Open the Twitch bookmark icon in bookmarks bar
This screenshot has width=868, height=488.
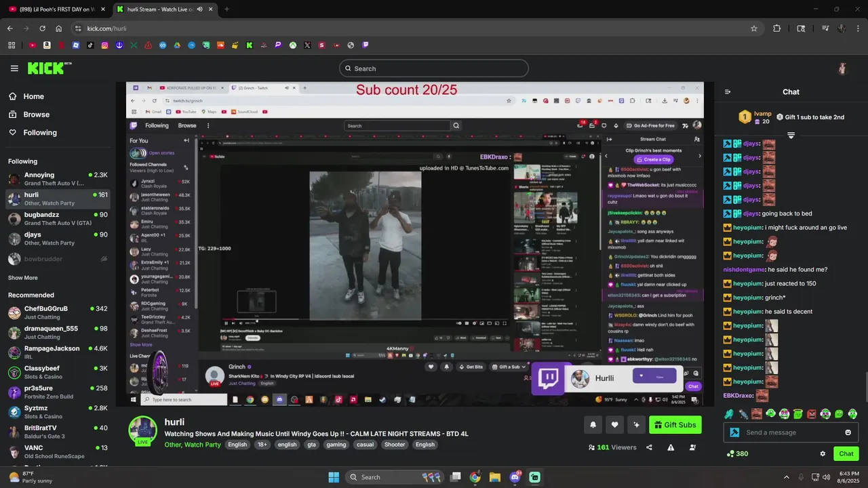pos(365,45)
